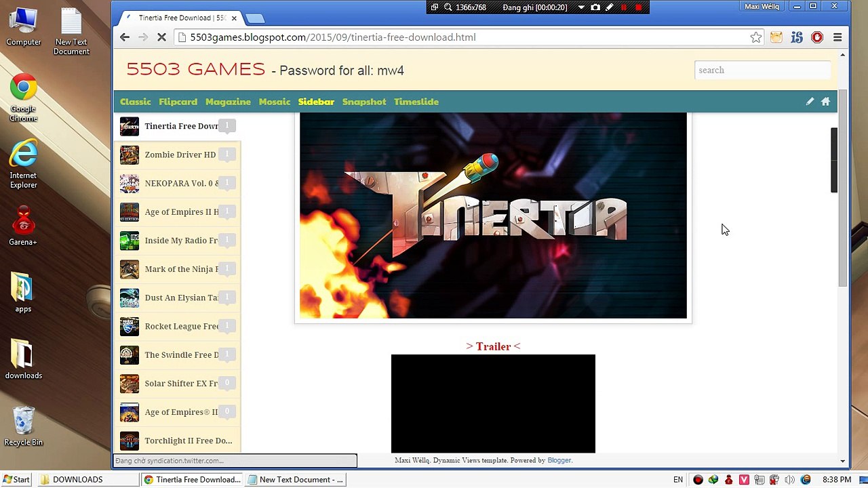Image resolution: width=868 pixels, height=488 pixels.
Task: Open the Inside My Radio post
Action: coord(178,240)
